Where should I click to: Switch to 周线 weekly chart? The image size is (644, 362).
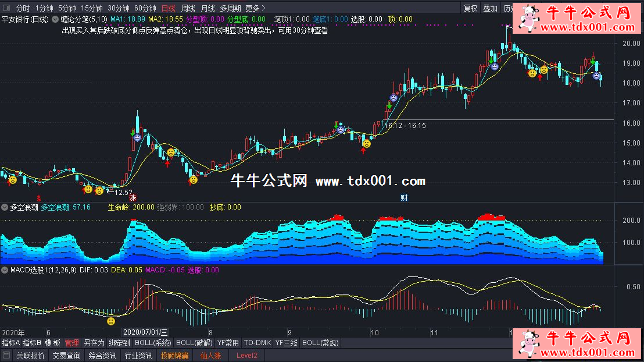coord(188,8)
